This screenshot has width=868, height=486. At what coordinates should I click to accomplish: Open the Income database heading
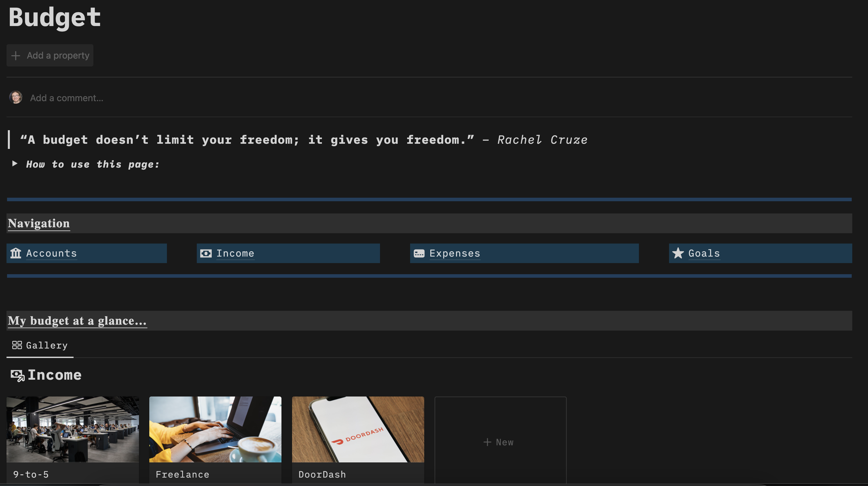(x=55, y=375)
